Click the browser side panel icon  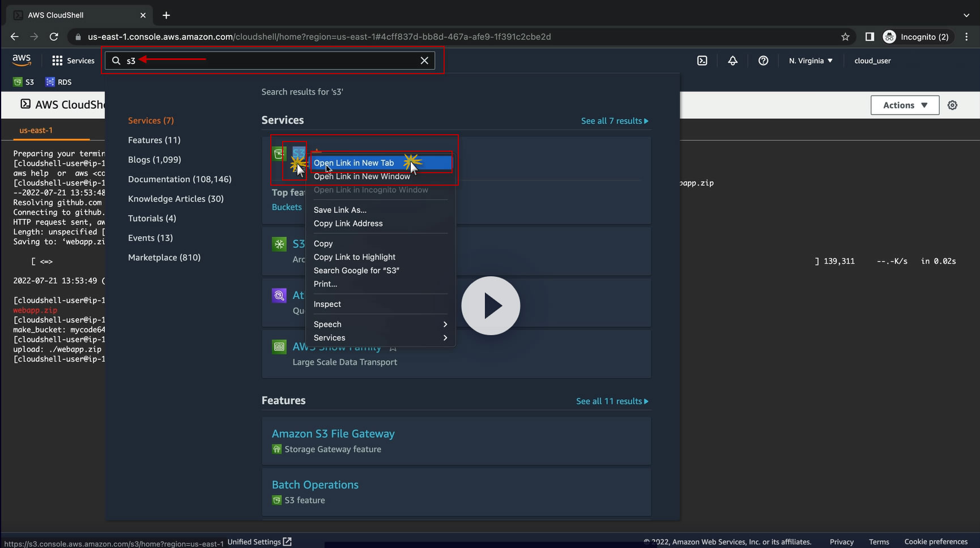tap(870, 37)
